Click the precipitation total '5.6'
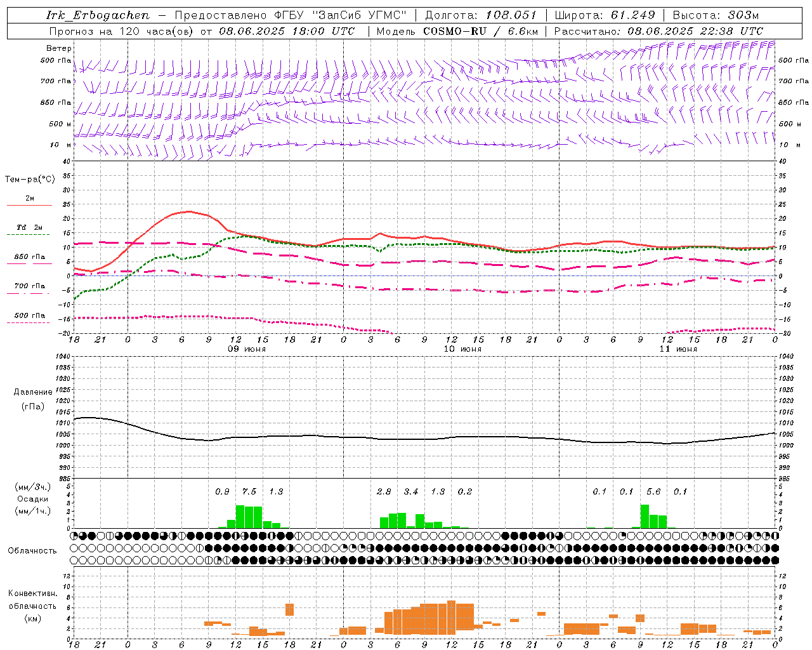This screenshot has width=812, height=650. point(653,492)
